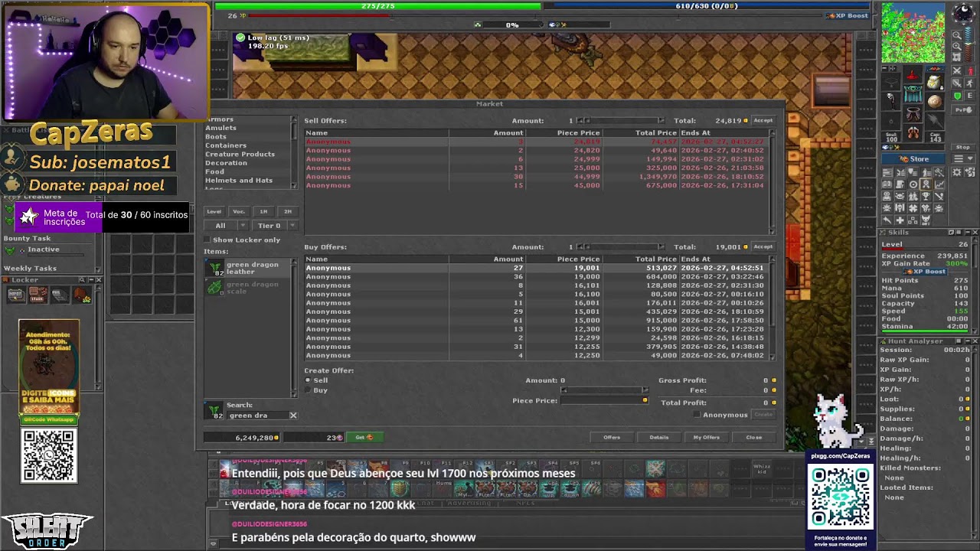Screen dimensions: 980x551
Task: Adjust create offer amount slider
Action: pyautogui.click(x=605, y=390)
